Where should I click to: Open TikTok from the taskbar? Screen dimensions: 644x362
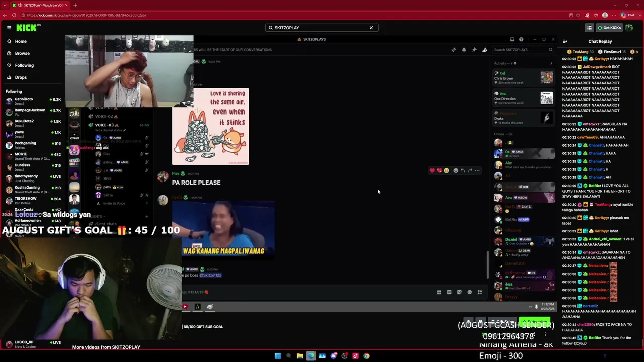click(x=355, y=356)
